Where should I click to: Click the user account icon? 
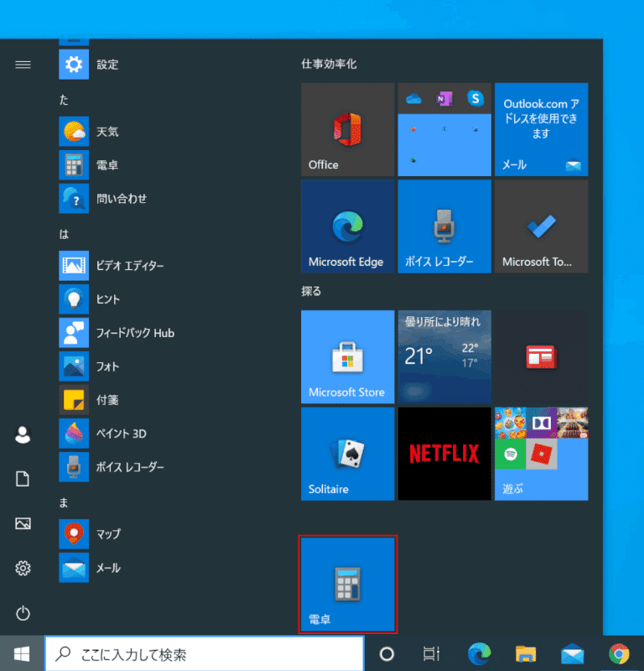(23, 434)
